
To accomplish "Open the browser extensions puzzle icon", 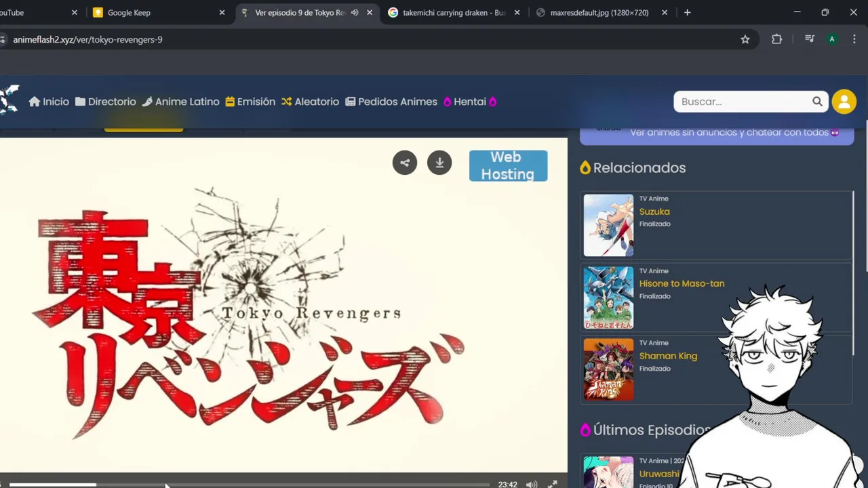I will 777,39.
